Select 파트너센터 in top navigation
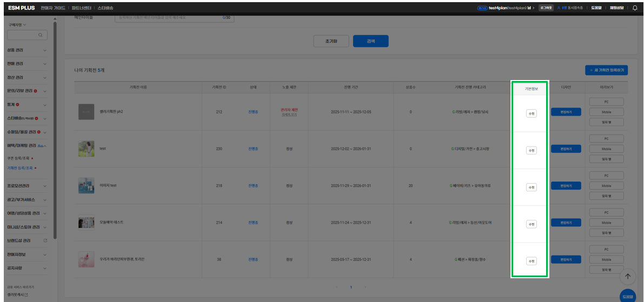Screen dimensions: 644x302 coord(81,8)
